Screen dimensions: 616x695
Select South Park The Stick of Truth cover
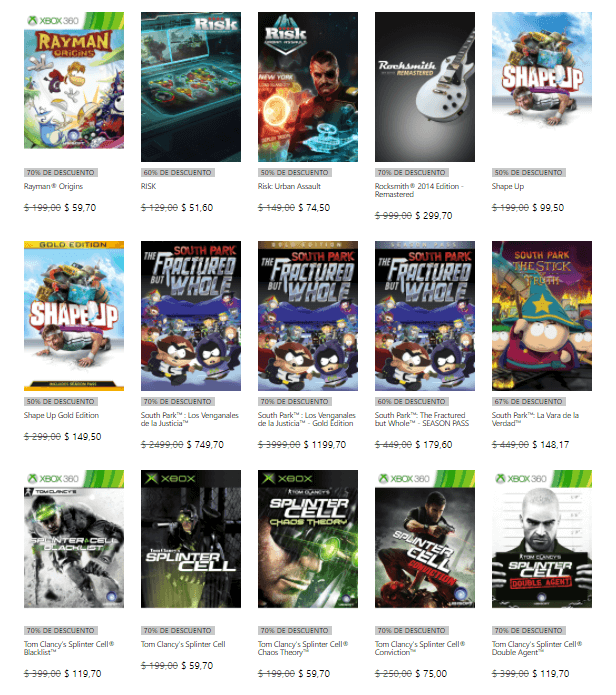542,316
